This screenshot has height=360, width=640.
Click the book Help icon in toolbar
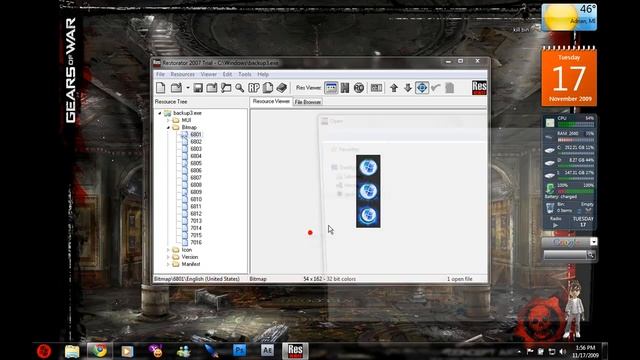point(282,88)
